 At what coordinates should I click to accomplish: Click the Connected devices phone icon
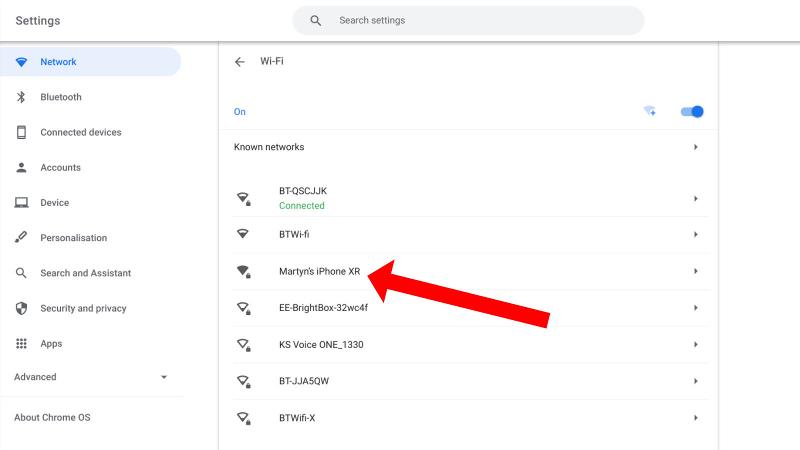[21, 132]
